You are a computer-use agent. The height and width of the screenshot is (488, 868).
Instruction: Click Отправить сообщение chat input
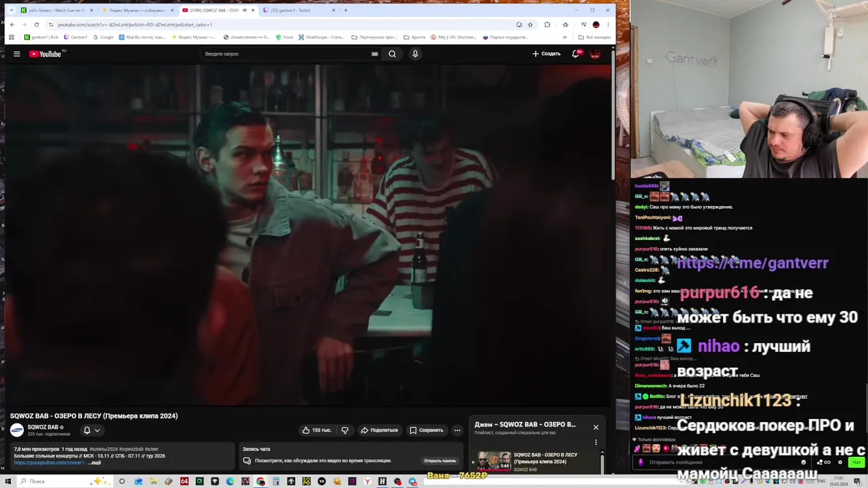coord(719,462)
